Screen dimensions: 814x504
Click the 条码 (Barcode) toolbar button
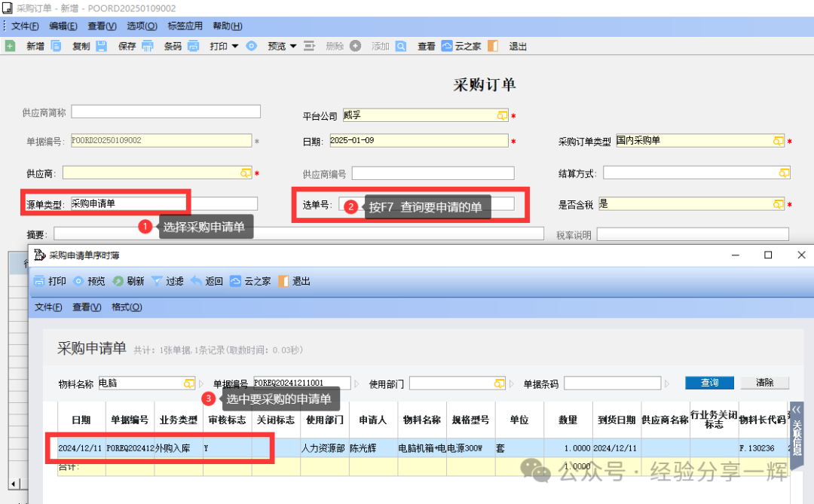pyautogui.click(x=173, y=46)
